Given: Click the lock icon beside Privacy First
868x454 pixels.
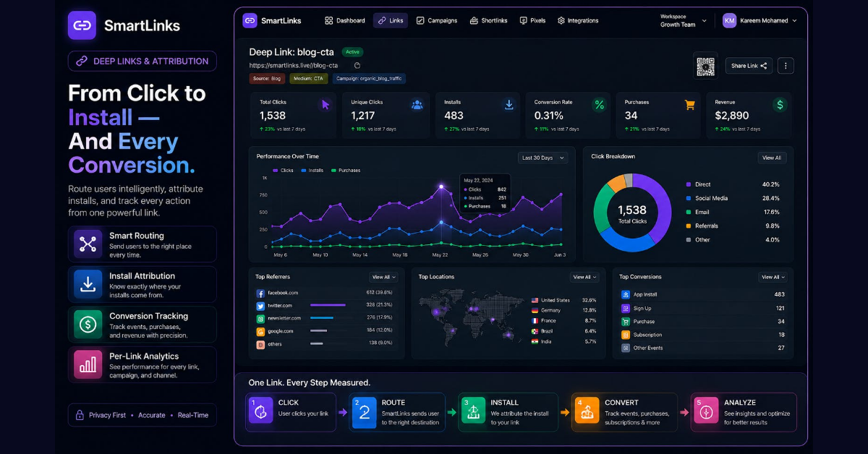Looking at the screenshot, I should 80,415.
